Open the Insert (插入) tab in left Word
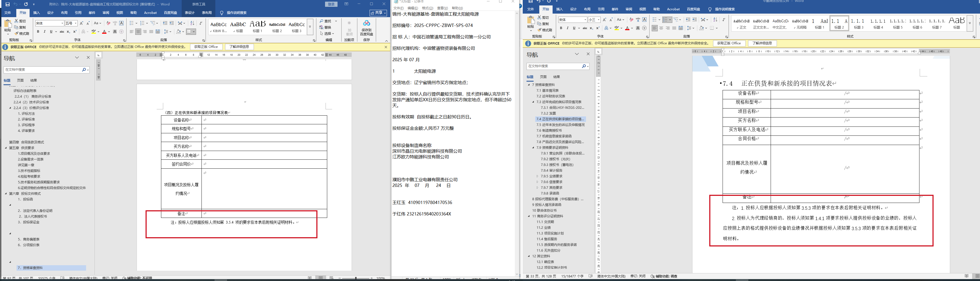The image size is (980, 281). click(36, 13)
